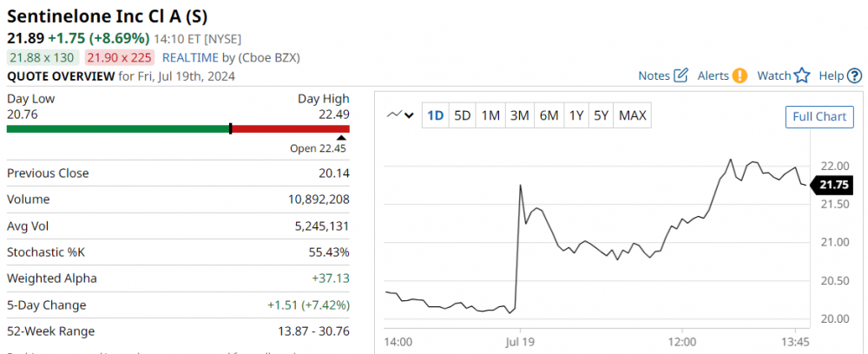Screen dimensions: 868x354
Task: Select the 5Y chart period
Action: 601,115
